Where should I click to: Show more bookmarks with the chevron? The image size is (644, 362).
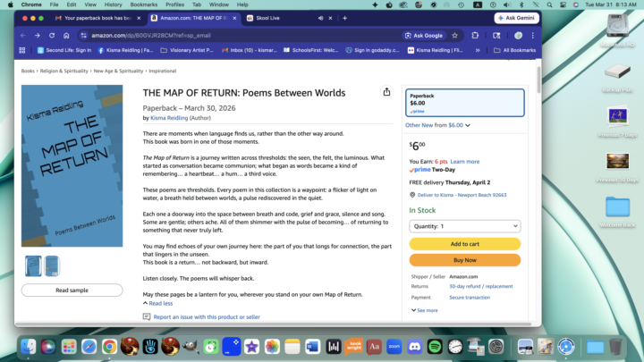pyautogui.click(x=478, y=50)
